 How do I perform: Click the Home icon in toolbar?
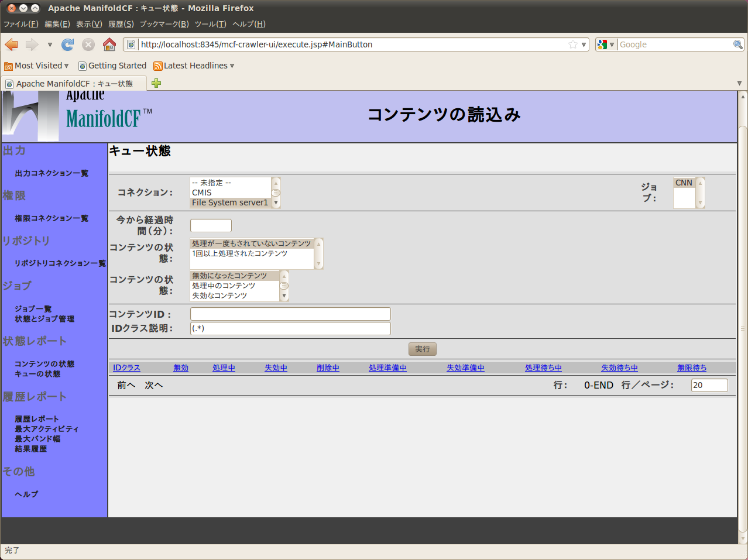pos(109,44)
